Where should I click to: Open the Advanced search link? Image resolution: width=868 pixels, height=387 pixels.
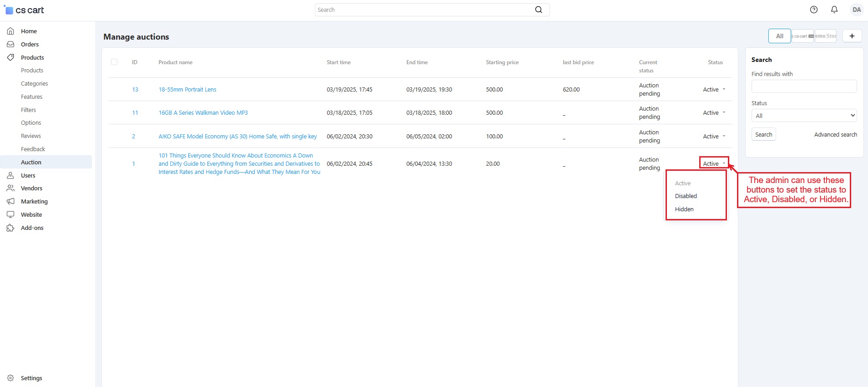[835, 135]
